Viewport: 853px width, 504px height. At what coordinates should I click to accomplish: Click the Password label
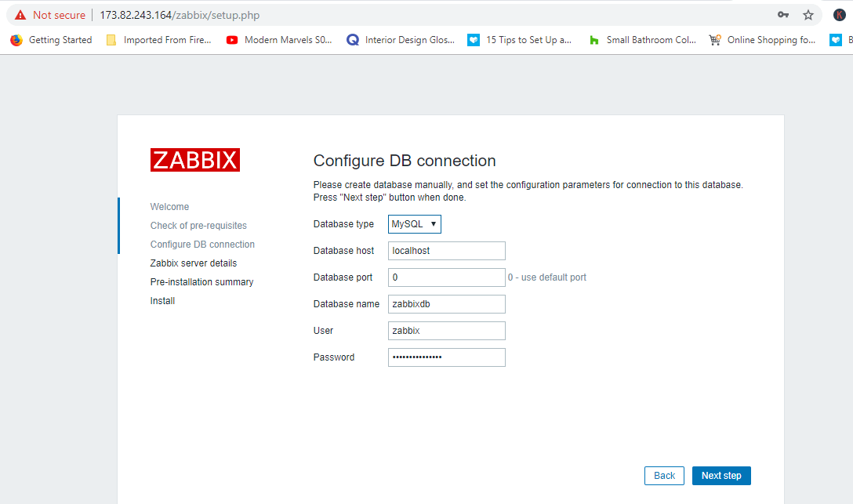334,357
